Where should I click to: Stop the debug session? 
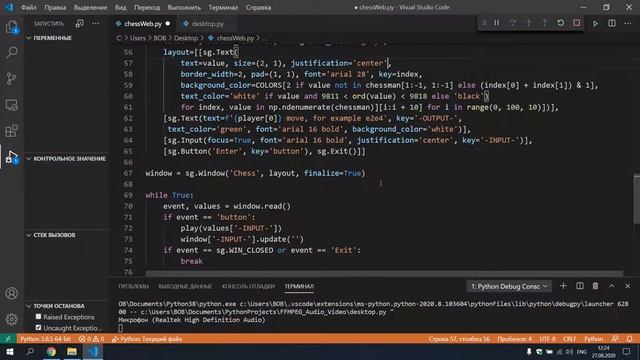(x=576, y=23)
